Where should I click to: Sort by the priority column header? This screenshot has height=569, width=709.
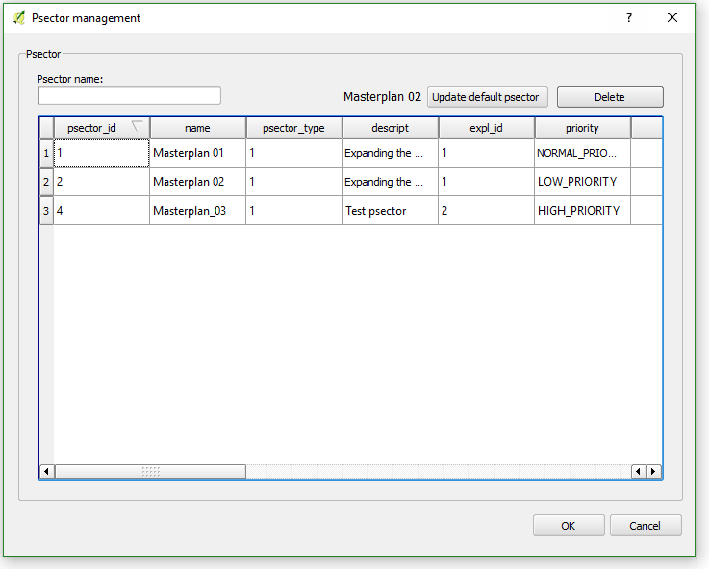582,128
